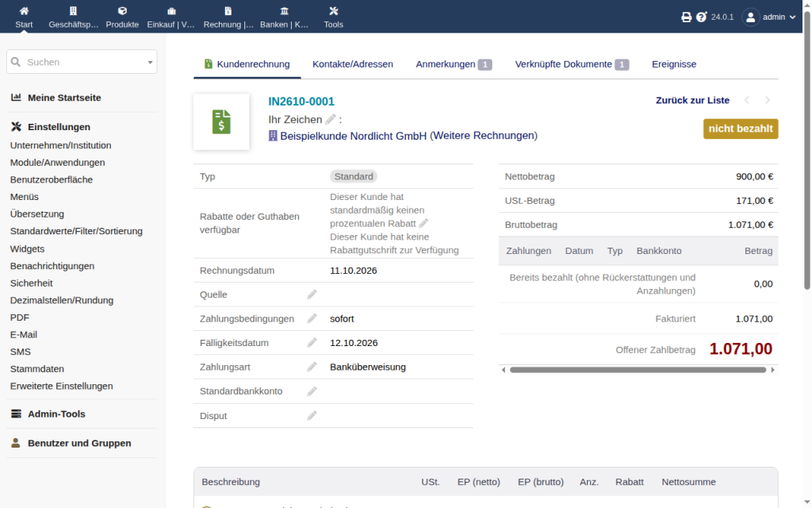Open the Rechnung document icon

228,11
